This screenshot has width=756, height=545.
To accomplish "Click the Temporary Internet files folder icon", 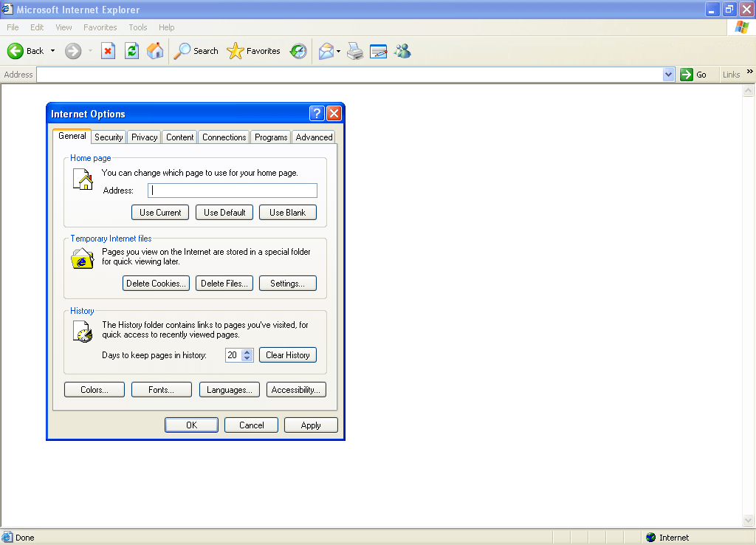I will click(x=83, y=258).
